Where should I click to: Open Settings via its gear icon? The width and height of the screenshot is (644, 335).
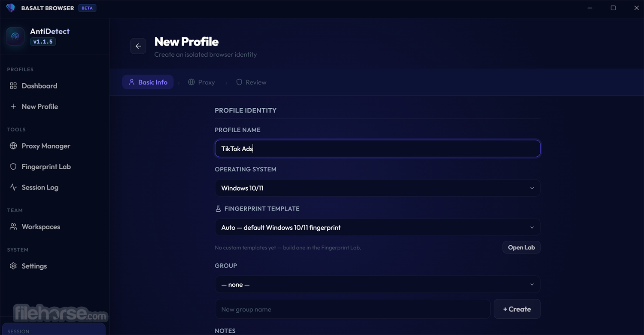pos(13,266)
